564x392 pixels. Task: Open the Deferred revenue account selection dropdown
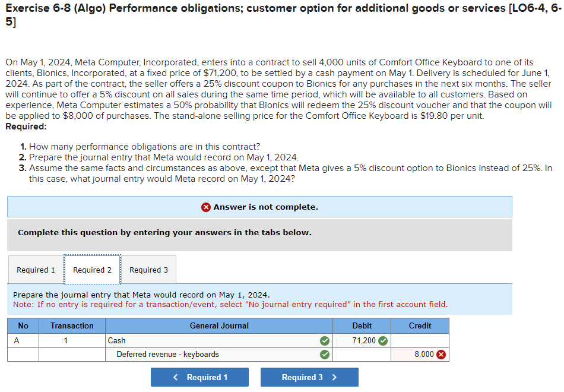tap(214, 353)
